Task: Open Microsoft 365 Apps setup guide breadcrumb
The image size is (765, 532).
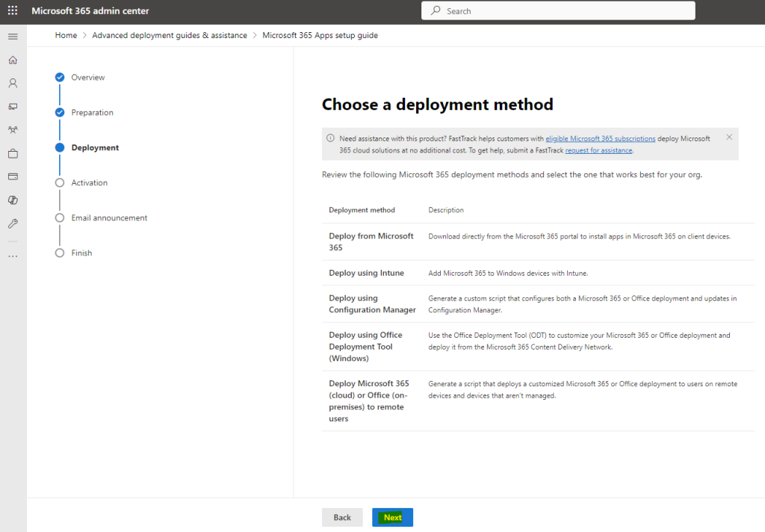Action: (x=320, y=35)
